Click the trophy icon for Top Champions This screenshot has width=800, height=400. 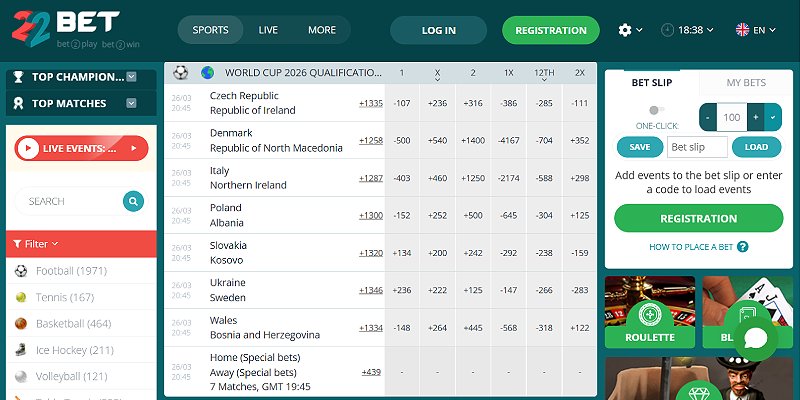[18, 77]
